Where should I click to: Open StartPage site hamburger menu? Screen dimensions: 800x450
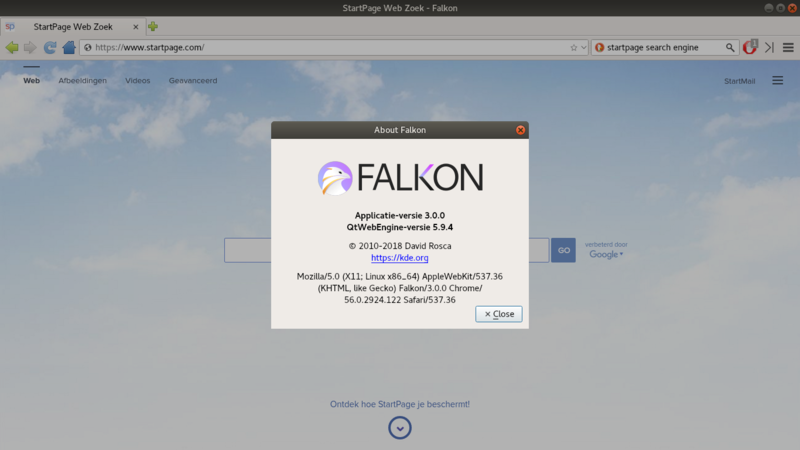pos(778,81)
